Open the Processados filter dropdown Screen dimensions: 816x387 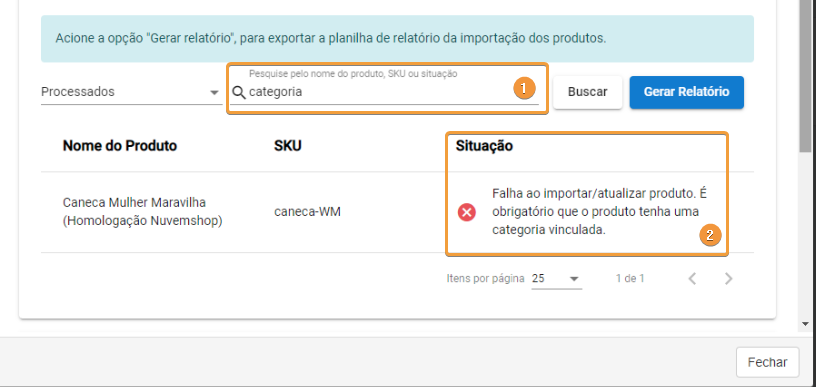point(131,92)
